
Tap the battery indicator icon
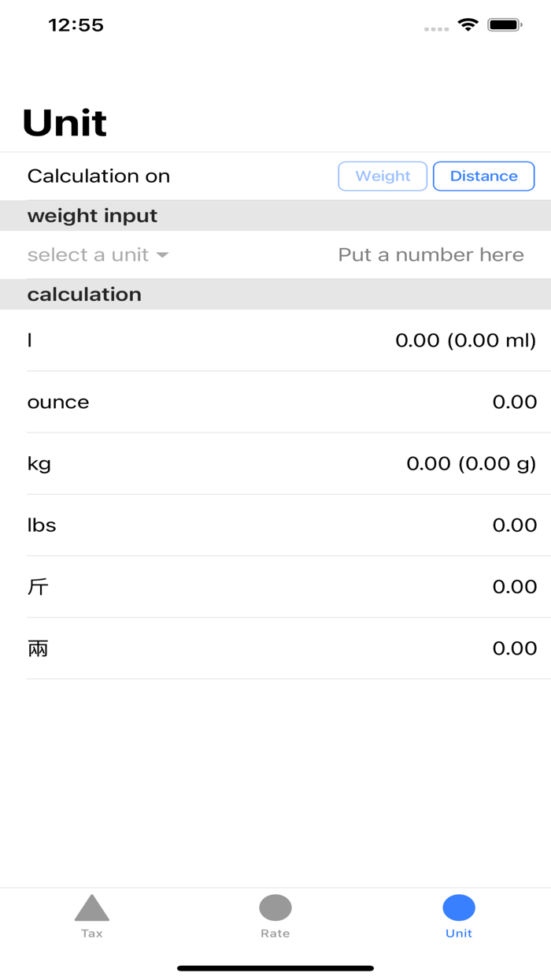point(505,25)
